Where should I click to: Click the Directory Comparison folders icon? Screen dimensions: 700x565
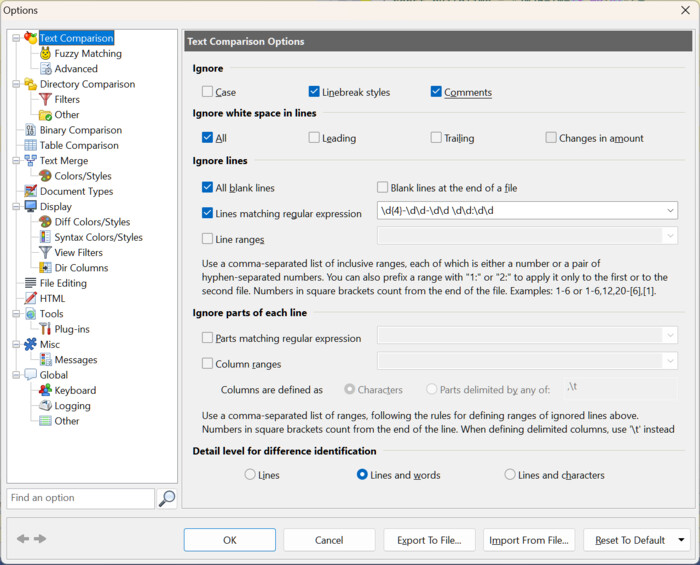30,84
